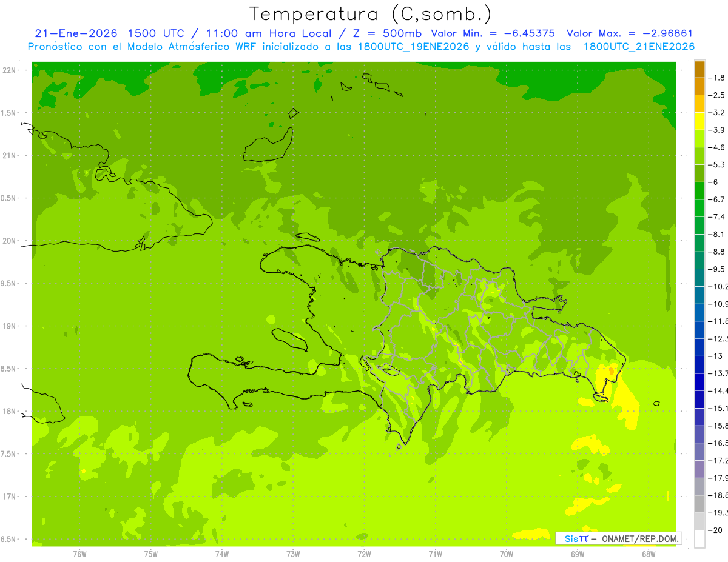Pick the swatch between -16.5 and -17.2
Screen dimensions: 728x562
tap(699, 452)
